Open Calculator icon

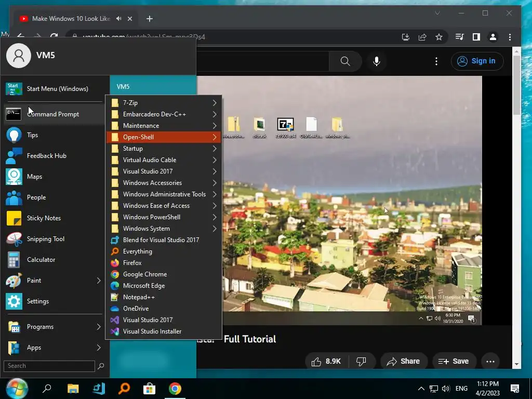pos(14,260)
